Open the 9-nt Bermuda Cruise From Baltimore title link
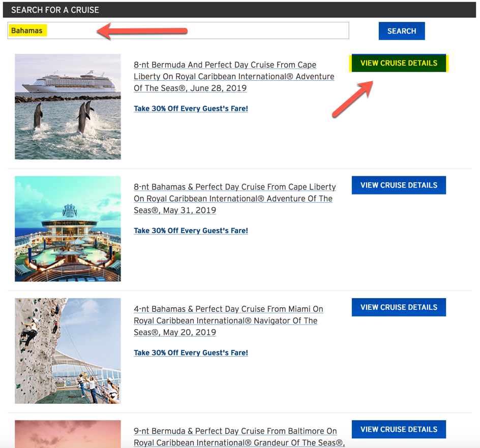Image resolution: width=480 pixels, height=448 pixels. coord(239,437)
